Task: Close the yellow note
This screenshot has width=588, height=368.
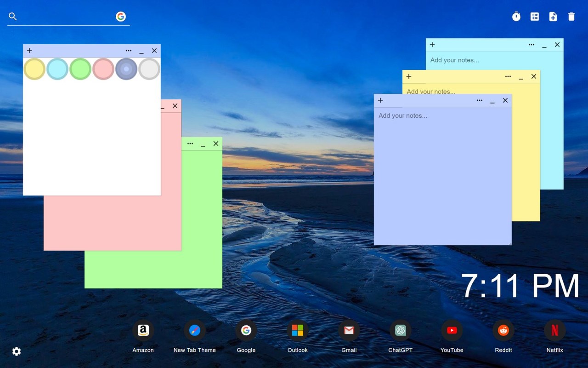Action: (x=534, y=76)
